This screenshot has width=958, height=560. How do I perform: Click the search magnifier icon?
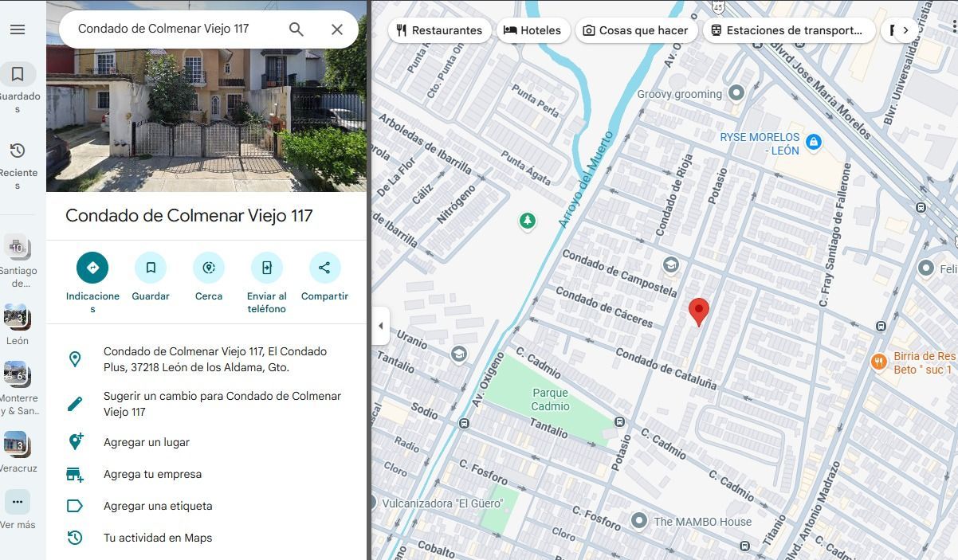pos(296,29)
